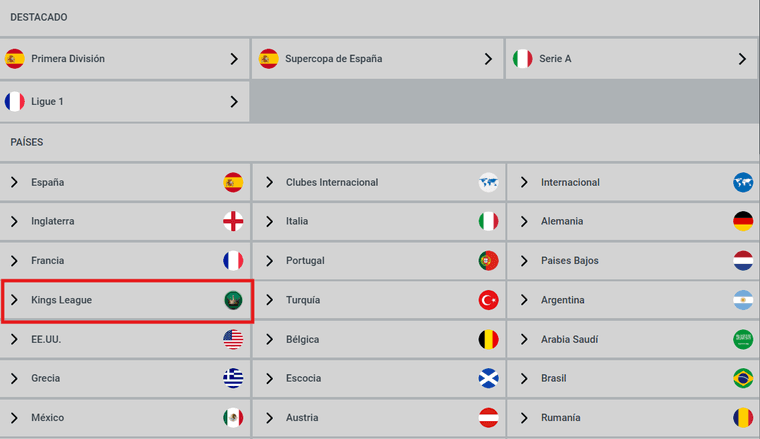Viewport: 760px width, 439px height.
Task: Click the Portugal flag icon
Action: (x=488, y=261)
